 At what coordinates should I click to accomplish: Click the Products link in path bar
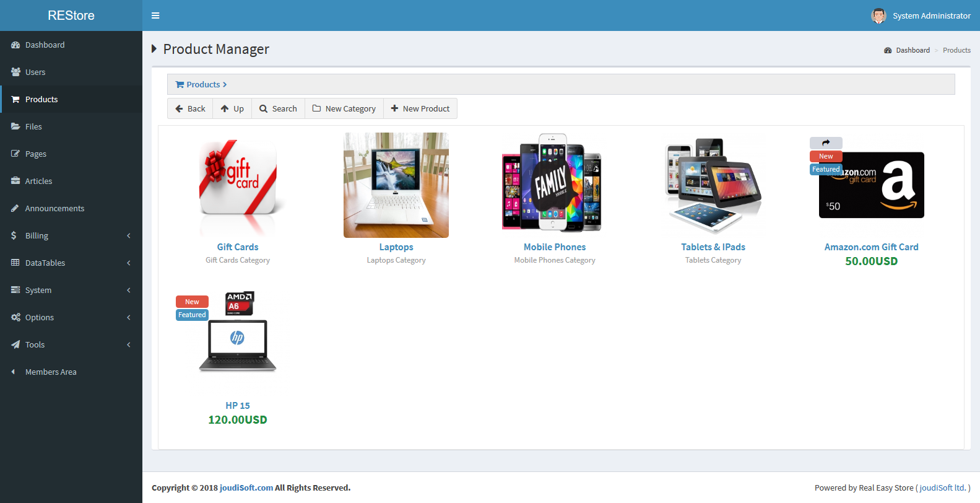click(x=203, y=84)
